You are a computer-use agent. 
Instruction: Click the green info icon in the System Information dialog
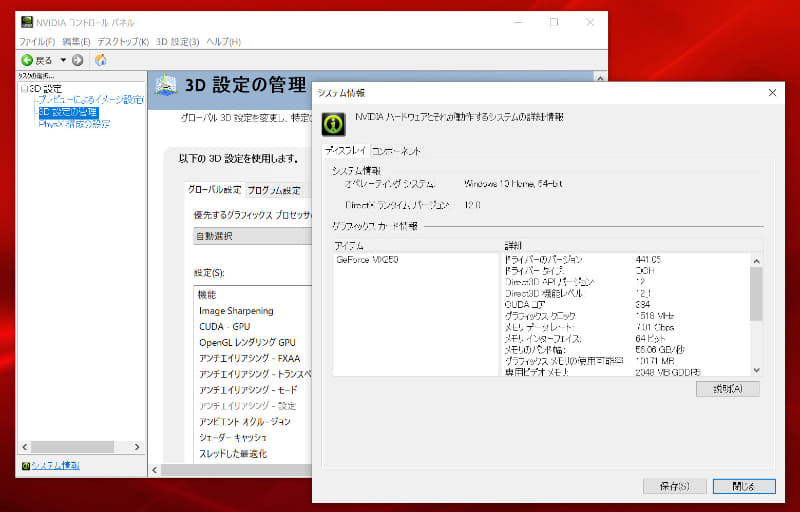334,124
